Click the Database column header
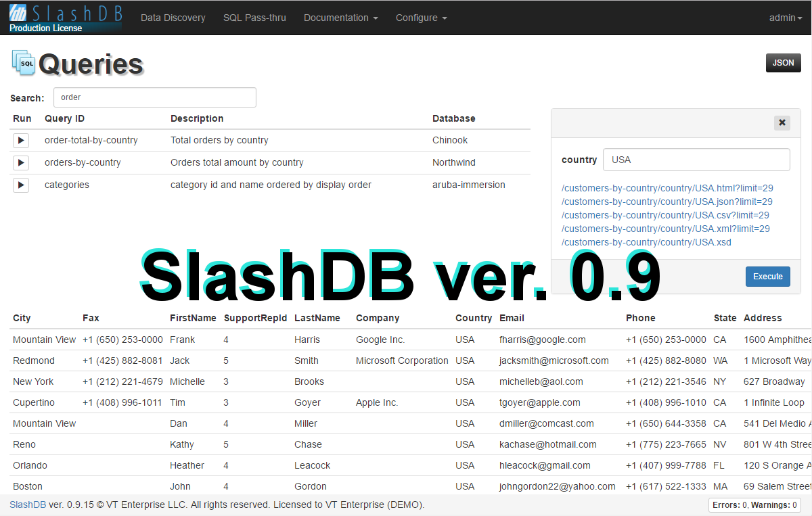Image resolution: width=812 pixels, height=516 pixels. (454, 118)
